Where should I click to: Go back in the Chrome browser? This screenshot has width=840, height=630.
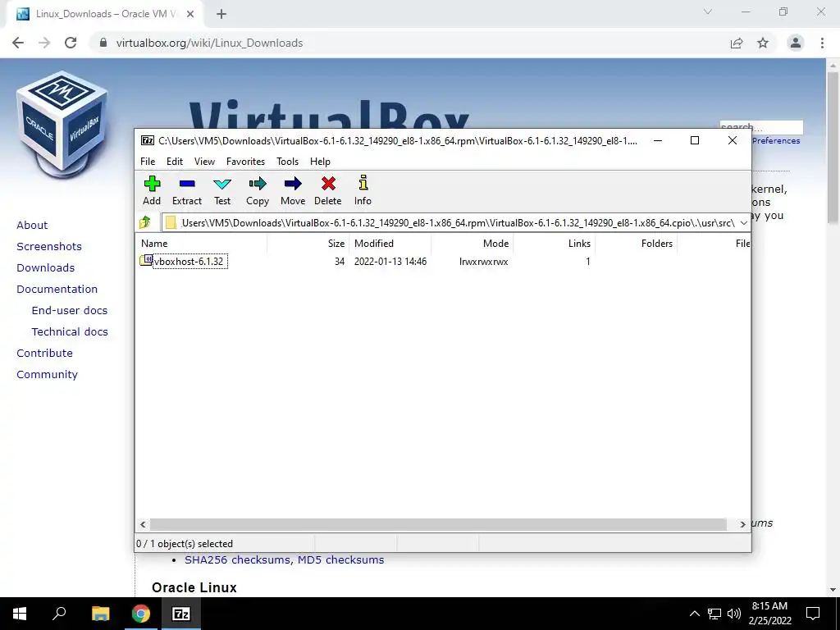pyautogui.click(x=18, y=43)
